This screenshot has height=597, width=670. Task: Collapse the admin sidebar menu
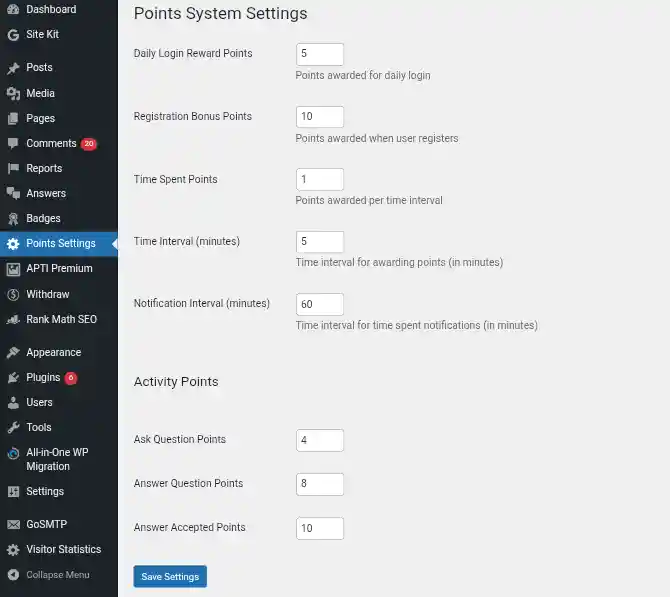click(49, 575)
